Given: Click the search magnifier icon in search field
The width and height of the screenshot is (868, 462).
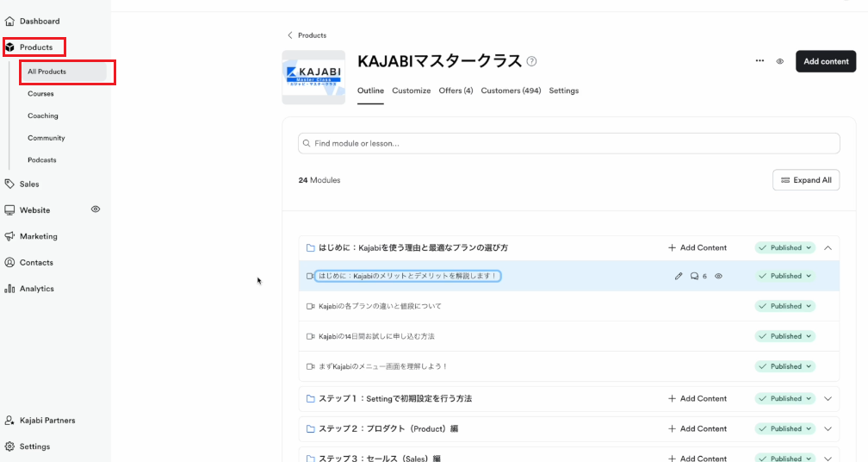Looking at the screenshot, I should point(307,143).
